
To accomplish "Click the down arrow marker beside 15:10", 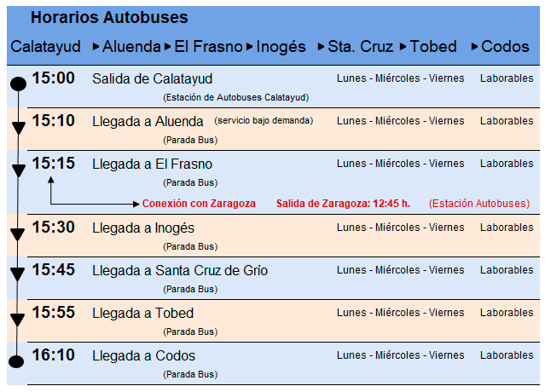I will click(x=17, y=129).
